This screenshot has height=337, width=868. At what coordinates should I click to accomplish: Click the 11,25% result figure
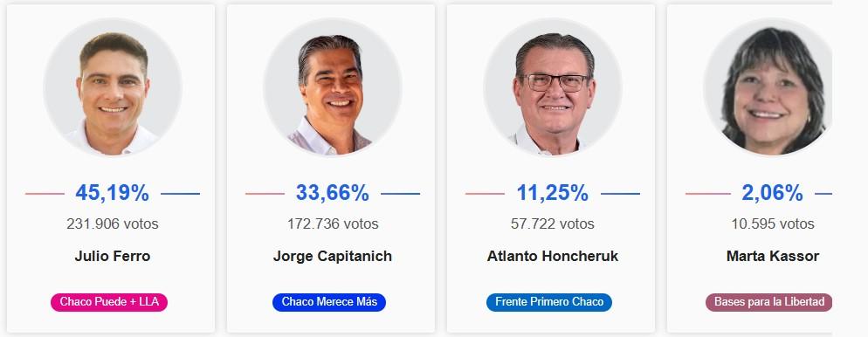point(553,193)
